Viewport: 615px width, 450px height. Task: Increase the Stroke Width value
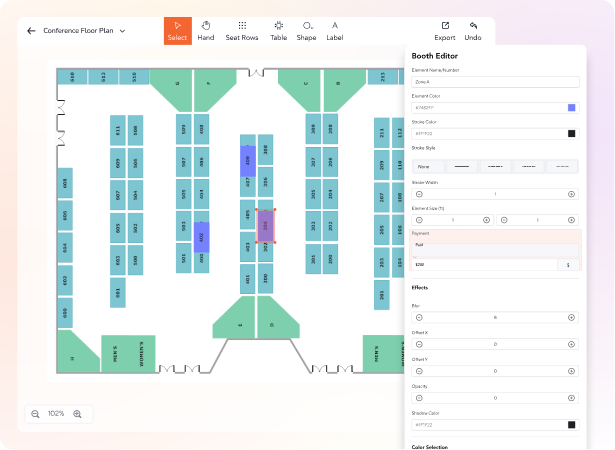tap(571, 194)
